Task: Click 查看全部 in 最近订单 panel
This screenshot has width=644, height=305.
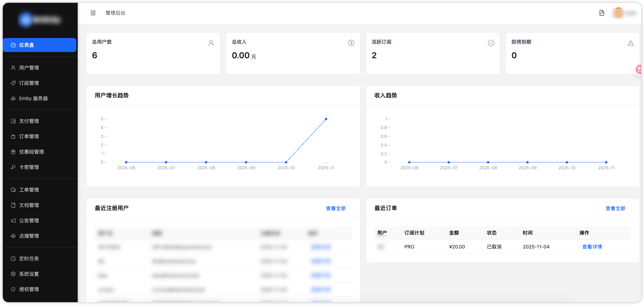Action: pyautogui.click(x=615, y=208)
